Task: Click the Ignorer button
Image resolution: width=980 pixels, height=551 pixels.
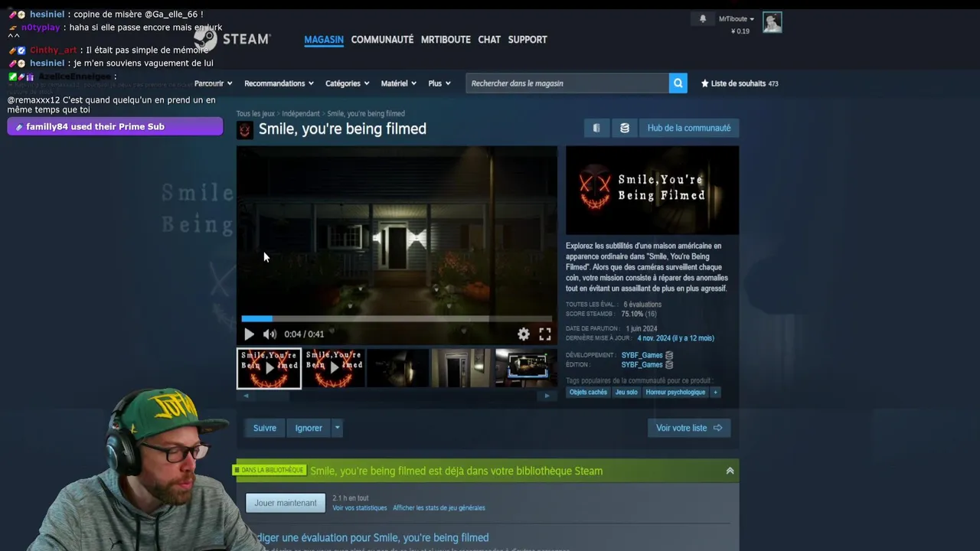Action: pyautogui.click(x=309, y=428)
